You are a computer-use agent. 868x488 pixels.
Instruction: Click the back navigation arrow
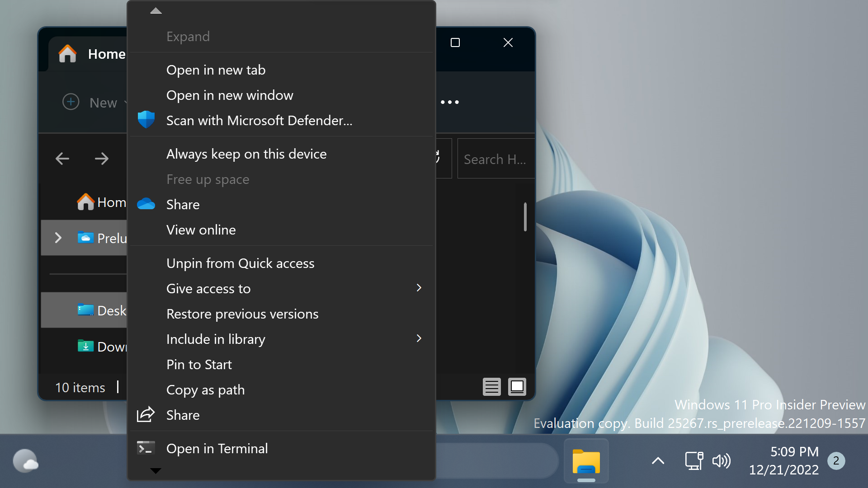pyautogui.click(x=62, y=158)
